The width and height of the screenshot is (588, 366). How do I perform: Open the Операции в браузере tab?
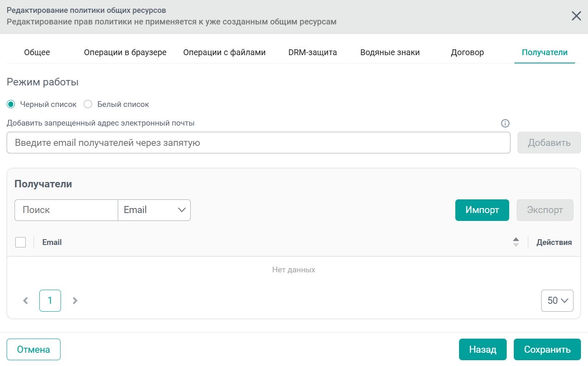pyautogui.click(x=125, y=52)
